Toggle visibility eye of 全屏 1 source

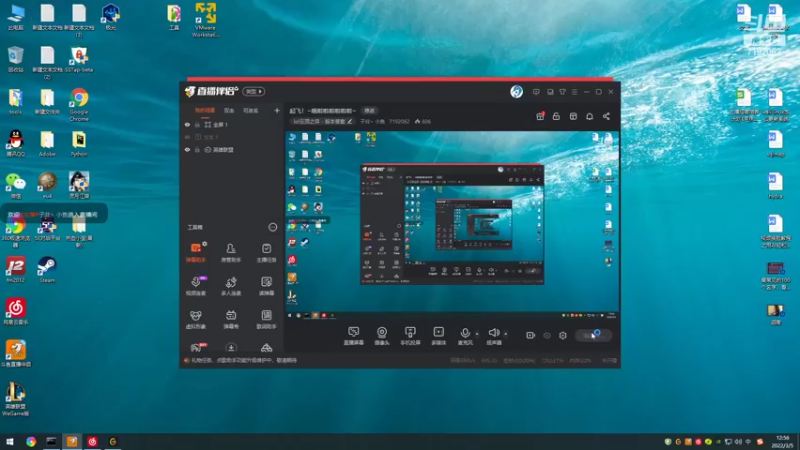click(187, 124)
